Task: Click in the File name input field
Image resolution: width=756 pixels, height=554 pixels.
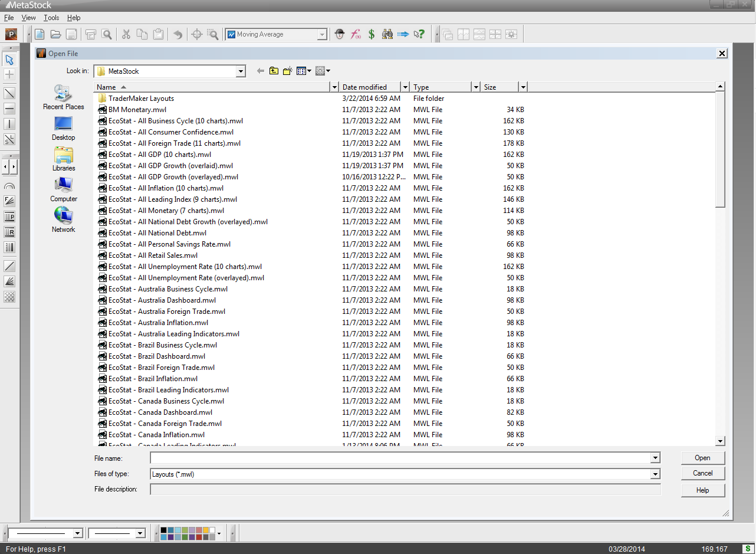Action: [400, 458]
